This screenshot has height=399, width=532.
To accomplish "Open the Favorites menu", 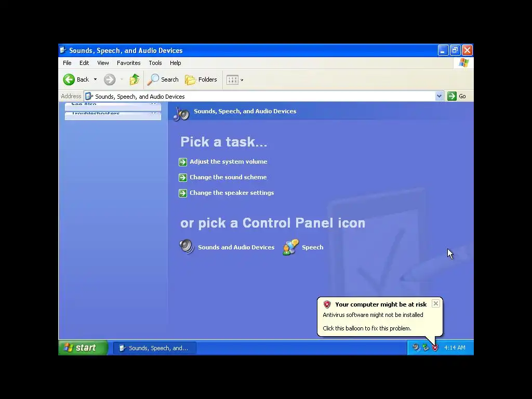I will click(x=129, y=63).
